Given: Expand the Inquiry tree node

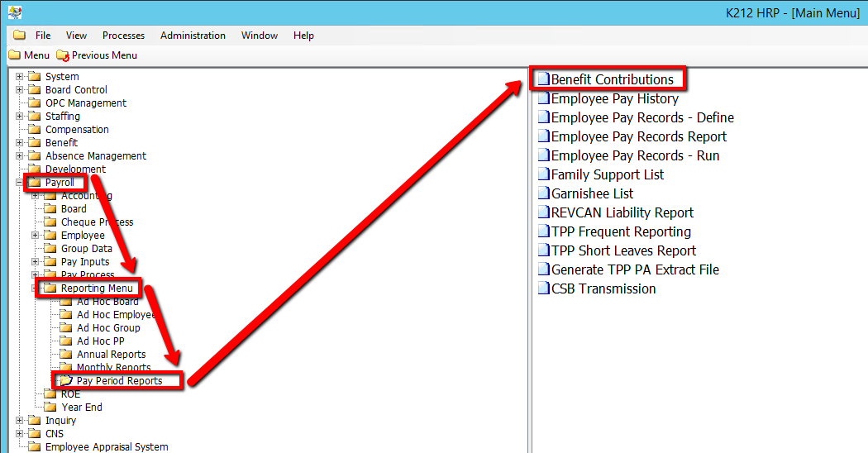Looking at the screenshot, I should coord(20,421).
